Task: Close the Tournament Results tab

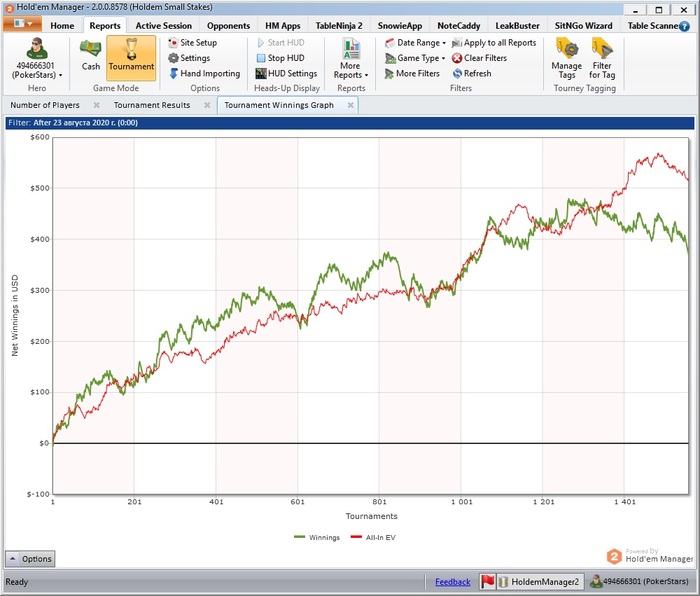Action: [x=207, y=105]
